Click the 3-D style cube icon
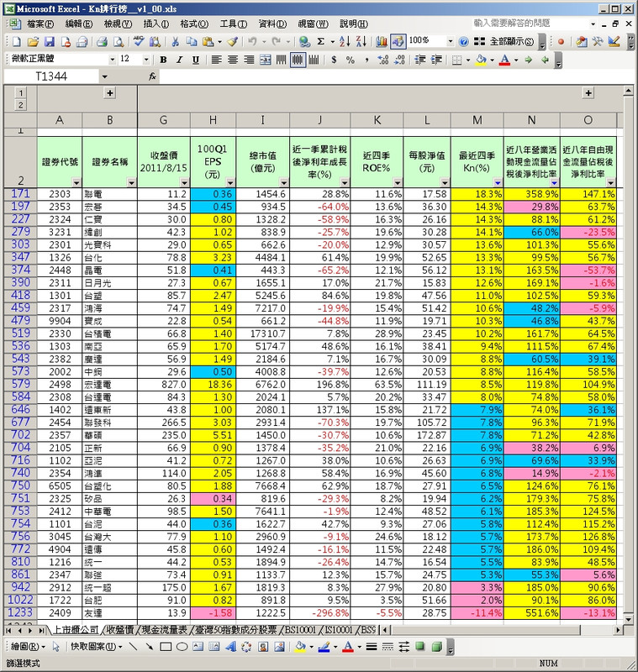 (x=436, y=647)
